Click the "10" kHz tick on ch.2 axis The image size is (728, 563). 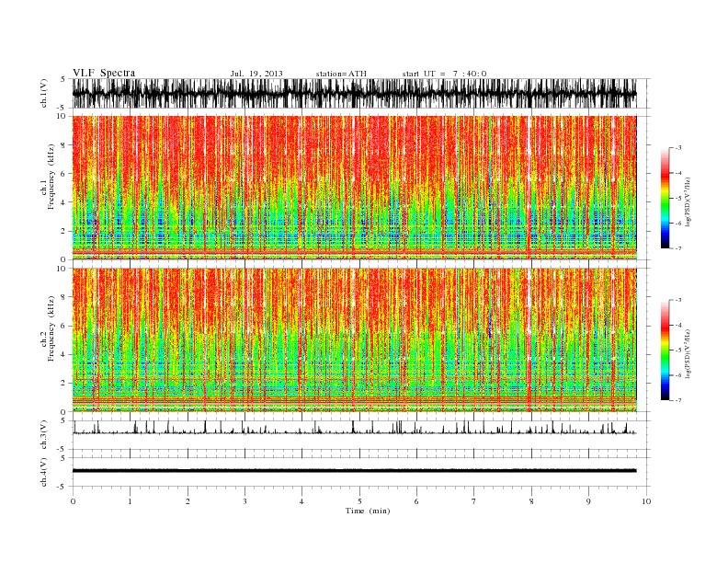coord(63,269)
